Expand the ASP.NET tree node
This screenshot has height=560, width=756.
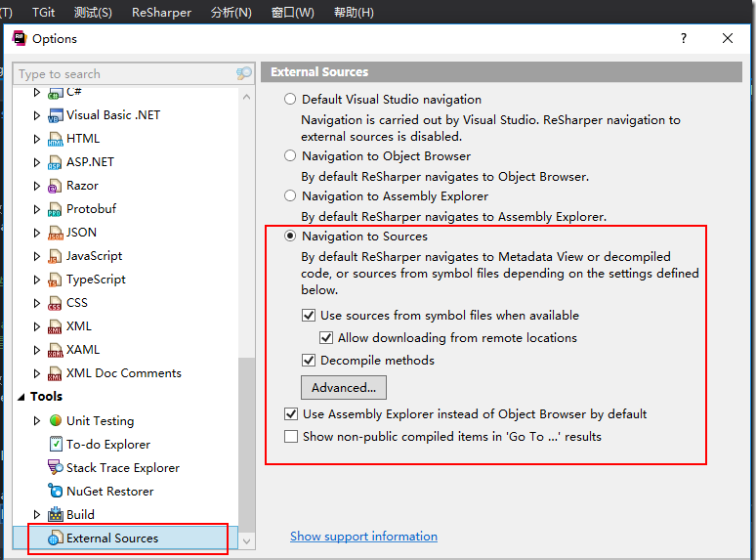(37, 162)
